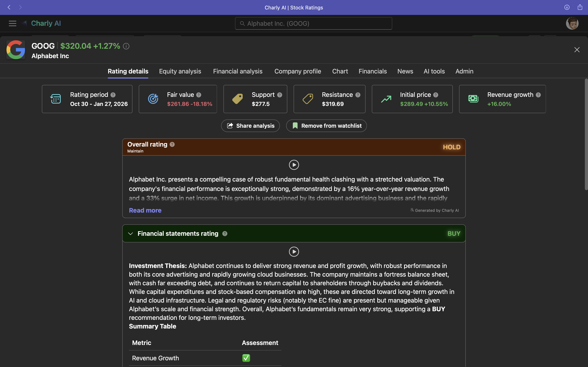Expand the rating summary with Read more

(x=145, y=210)
